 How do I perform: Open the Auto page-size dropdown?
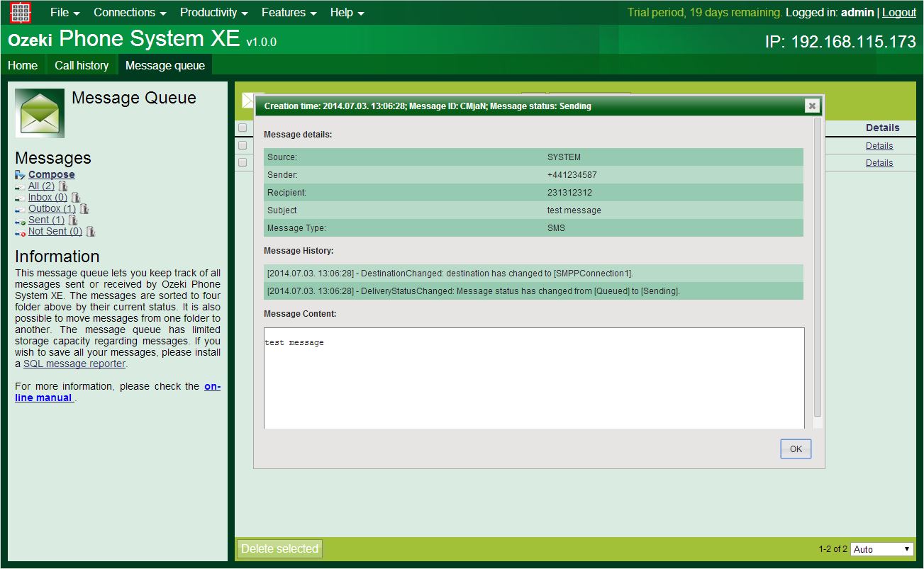882,549
